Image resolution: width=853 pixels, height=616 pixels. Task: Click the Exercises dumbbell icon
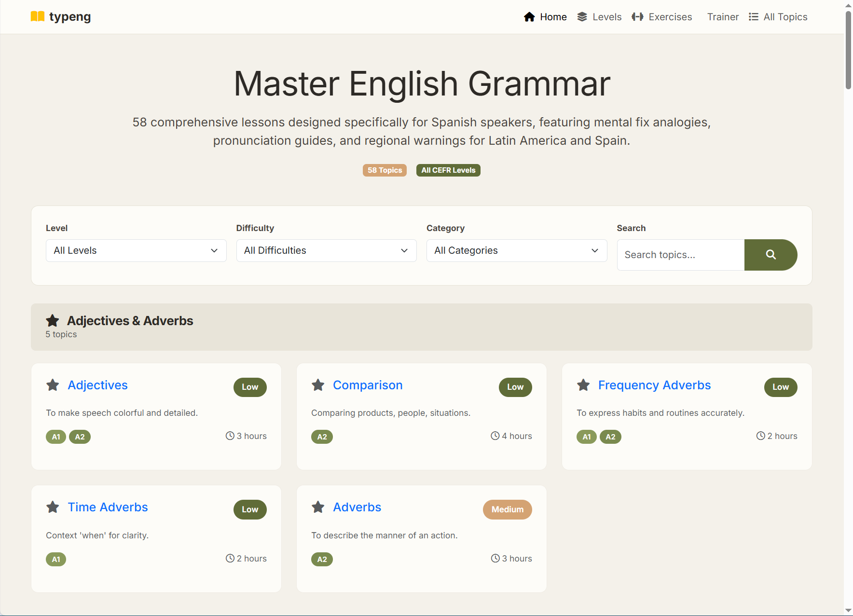(637, 17)
